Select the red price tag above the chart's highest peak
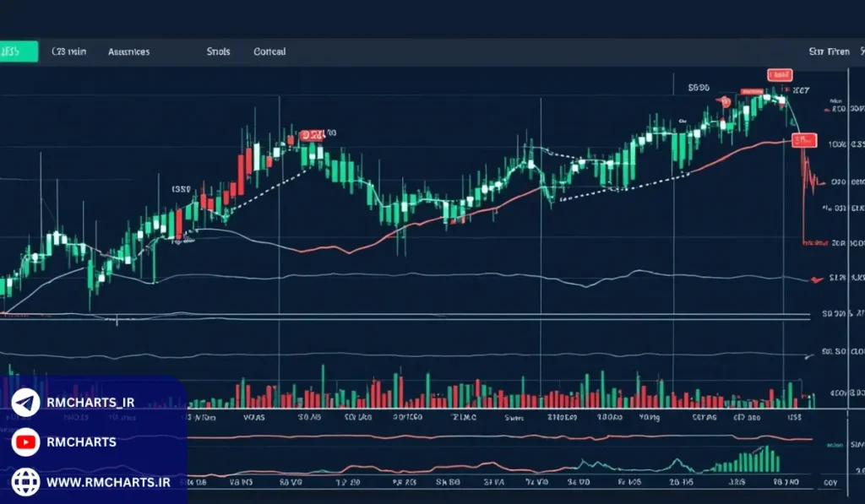 (x=778, y=75)
